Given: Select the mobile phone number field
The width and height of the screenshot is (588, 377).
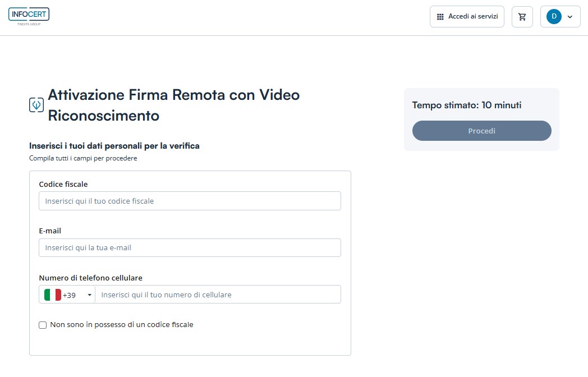Looking at the screenshot, I should pos(218,295).
